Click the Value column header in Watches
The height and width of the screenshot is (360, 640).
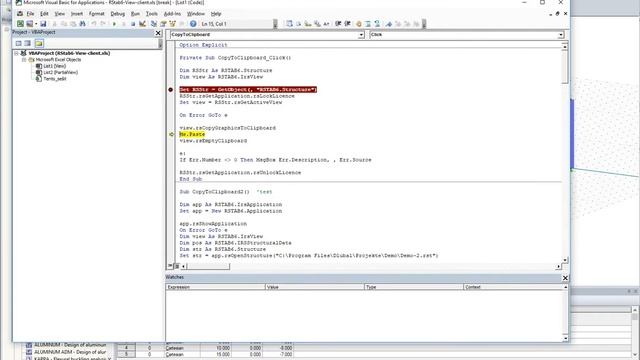(x=315, y=287)
